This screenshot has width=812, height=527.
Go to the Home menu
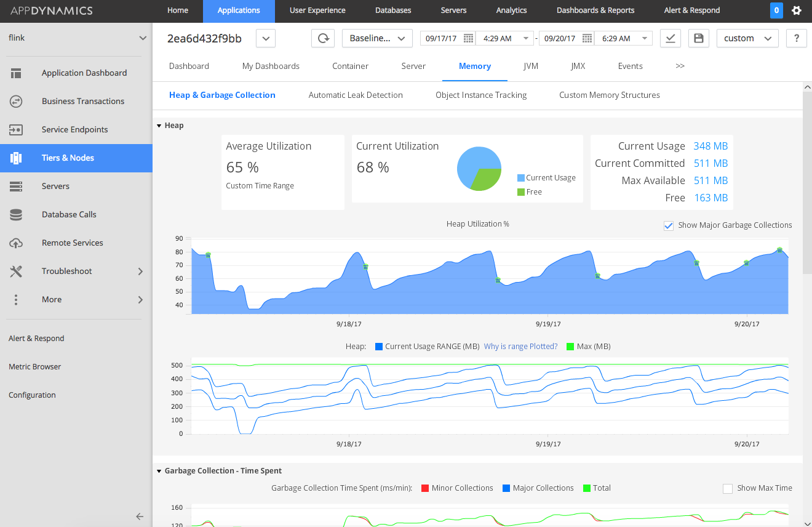(x=178, y=10)
